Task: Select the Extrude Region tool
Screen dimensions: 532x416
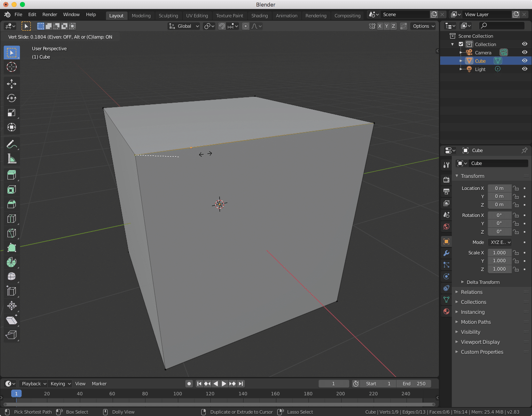Action: click(12, 175)
